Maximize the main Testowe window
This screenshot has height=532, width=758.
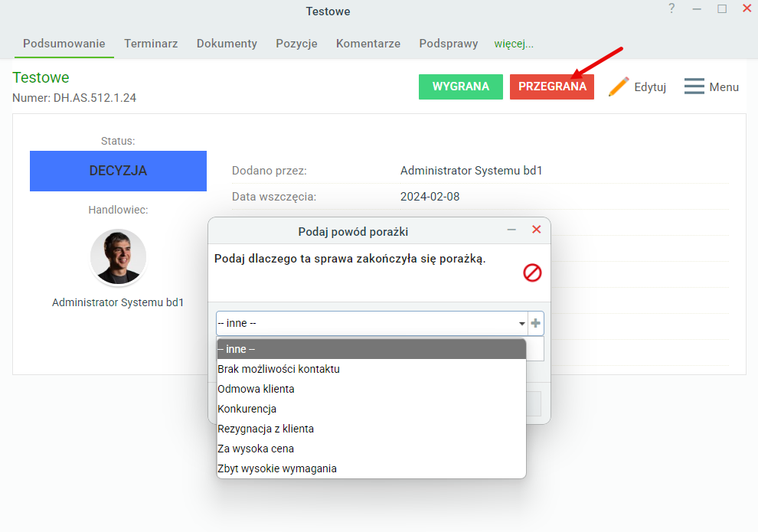tap(722, 8)
